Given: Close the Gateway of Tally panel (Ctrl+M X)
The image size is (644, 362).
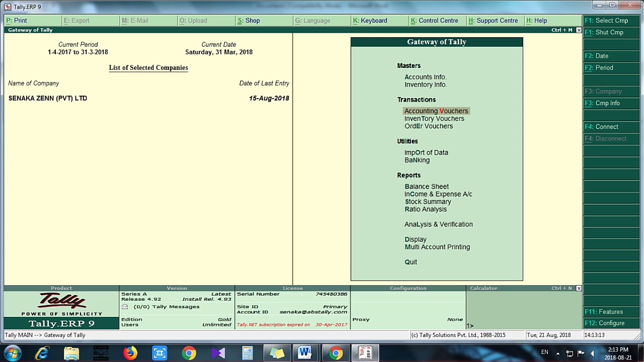Looking at the screenshot, I should (579, 30).
